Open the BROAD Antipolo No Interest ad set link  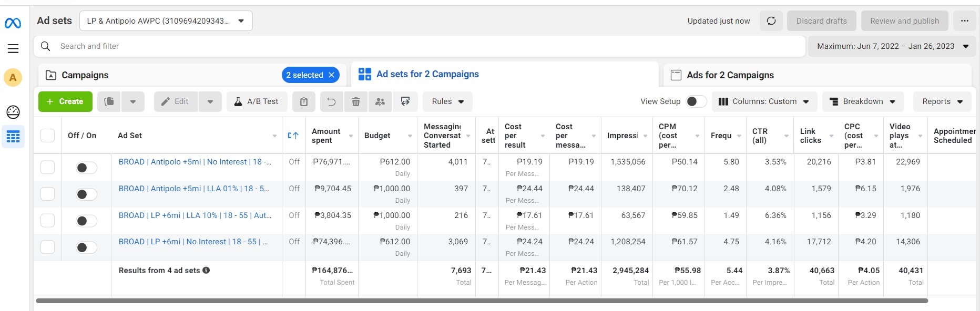click(x=195, y=162)
